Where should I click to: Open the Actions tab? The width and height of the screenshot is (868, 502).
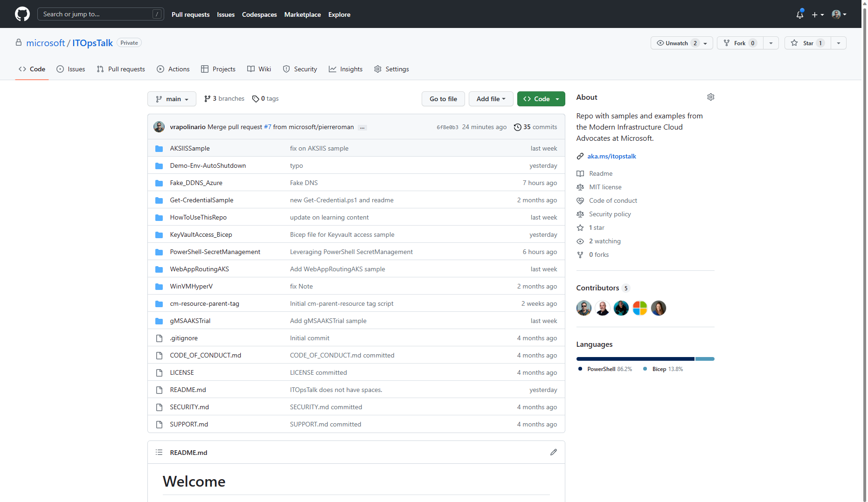point(173,69)
